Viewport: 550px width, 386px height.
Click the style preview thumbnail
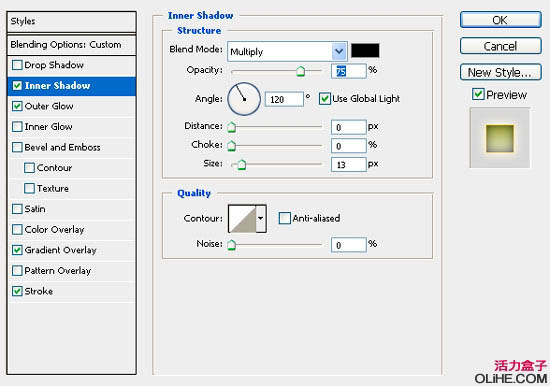pos(500,138)
